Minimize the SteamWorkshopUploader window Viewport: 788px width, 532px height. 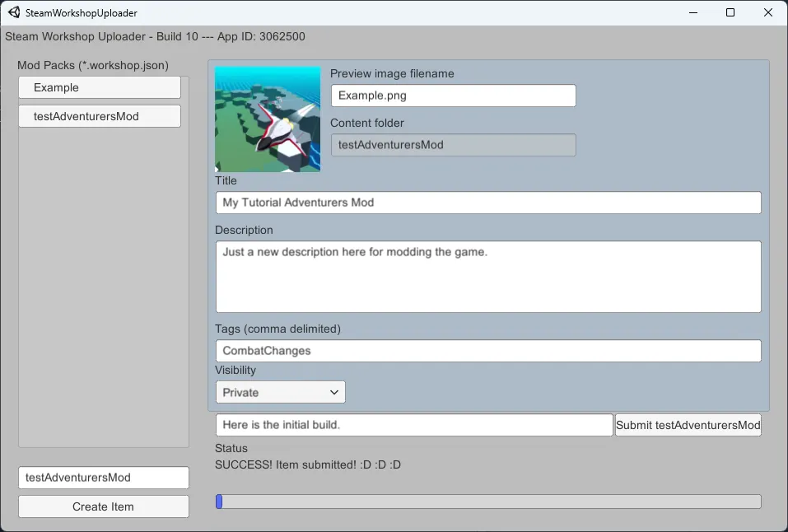(x=693, y=12)
